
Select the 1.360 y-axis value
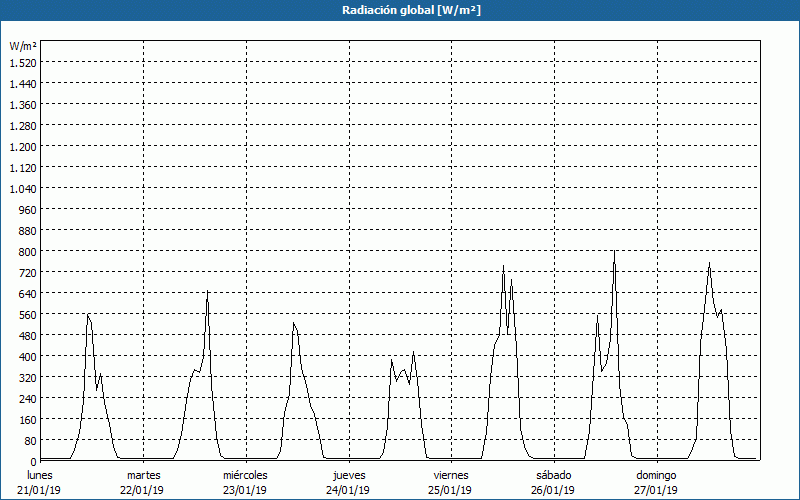[x=23, y=105]
